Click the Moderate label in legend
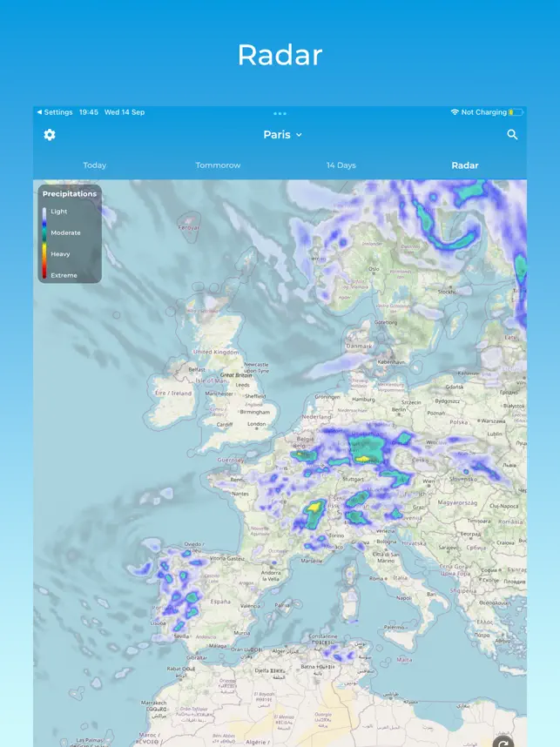 [66, 233]
